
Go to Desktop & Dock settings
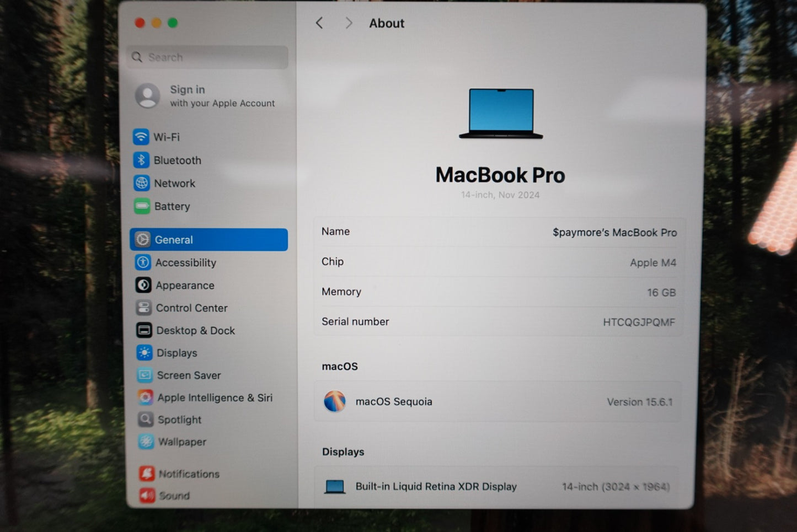tap(195, 331)
